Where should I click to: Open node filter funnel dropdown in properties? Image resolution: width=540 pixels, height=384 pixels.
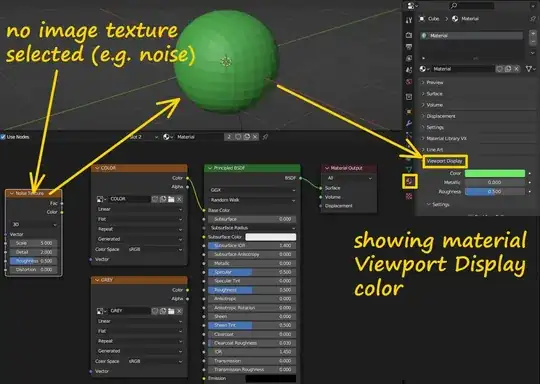pyautogui.click(x=530, y=69)
